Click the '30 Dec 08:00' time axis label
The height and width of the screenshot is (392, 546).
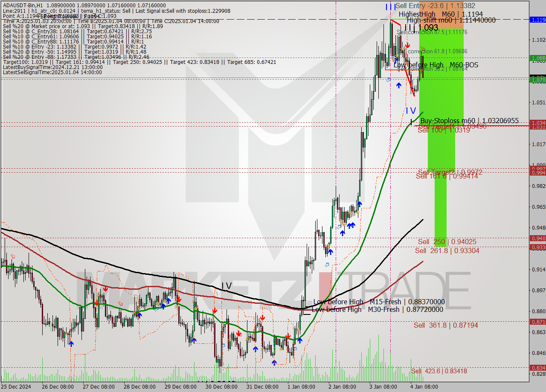coord(221,387)
